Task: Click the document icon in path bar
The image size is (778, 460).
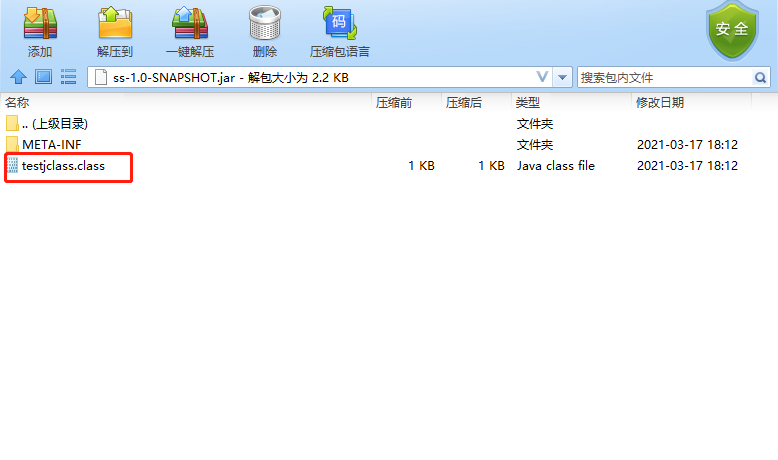Action: click(101, 77)
